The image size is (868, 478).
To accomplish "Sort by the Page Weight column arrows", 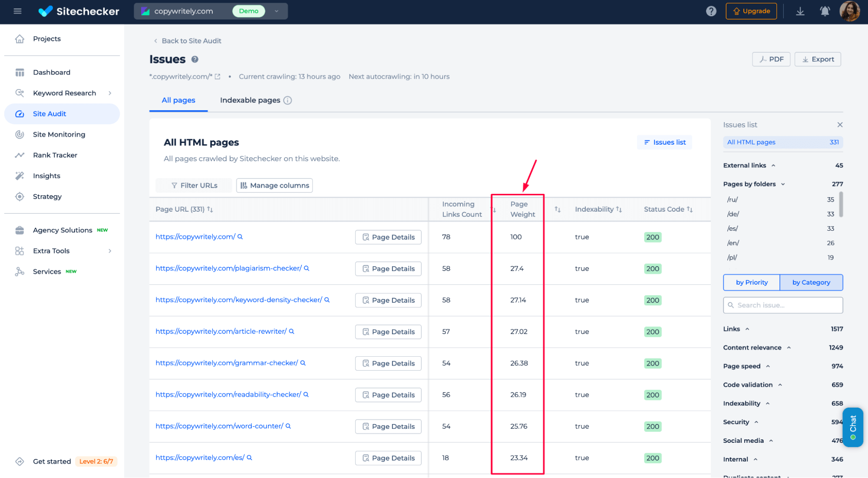I will [558, 209].
